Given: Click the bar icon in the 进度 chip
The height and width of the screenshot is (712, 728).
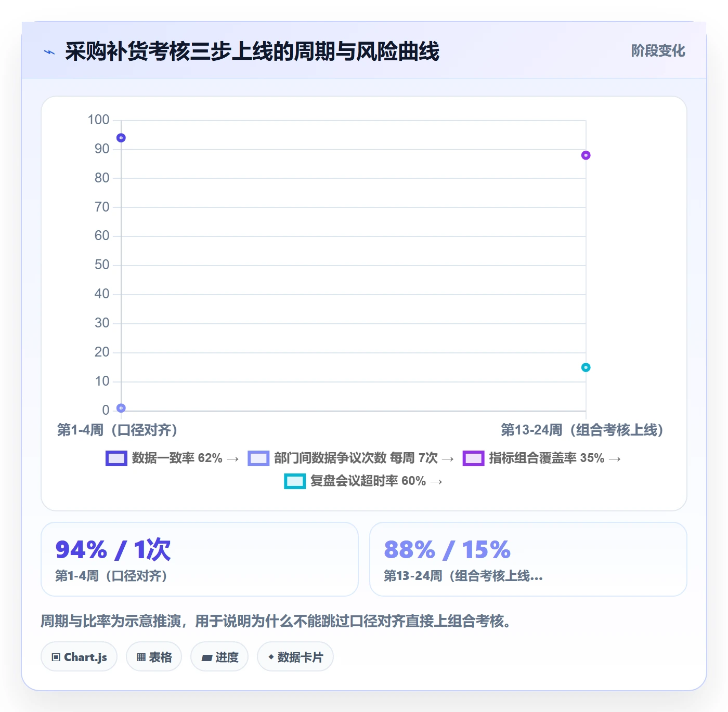Looking at the screenshot, I should (206, 658).
